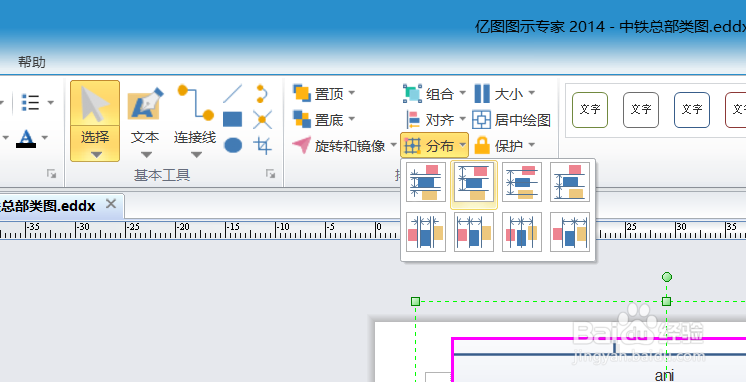
Task: Distribute shapes with equal horizontal spacing
Action: (x=426, y=232)
